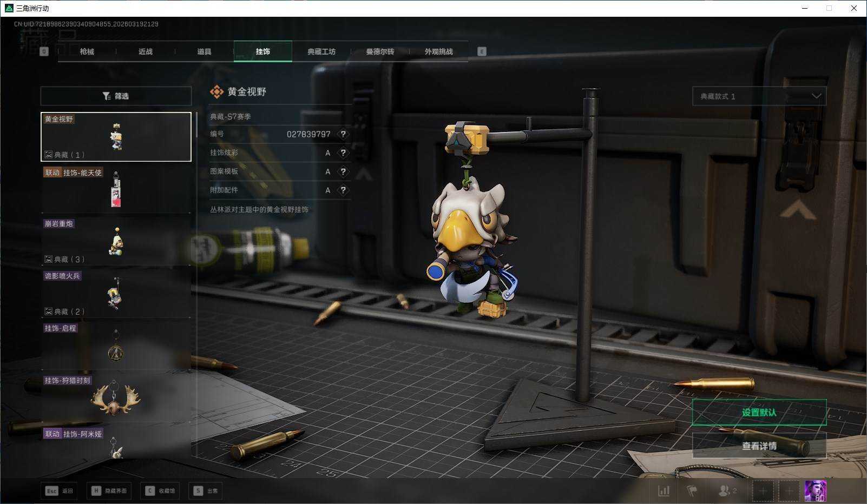This screenshot has height=504, width=867.
Task: Switch to the 枪械 tab
Action: point(87,51)
